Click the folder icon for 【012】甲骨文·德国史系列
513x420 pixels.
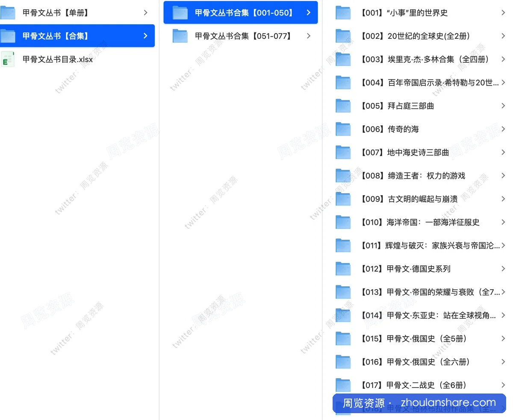coord(343,269)
